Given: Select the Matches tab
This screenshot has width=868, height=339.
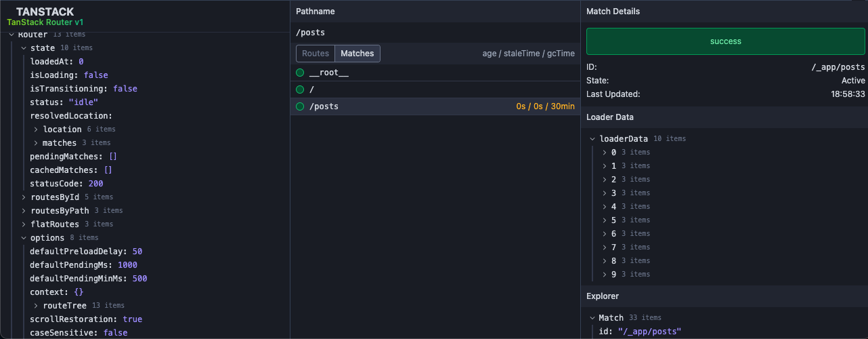Looking at the screenshot, I should click(357, 54).
